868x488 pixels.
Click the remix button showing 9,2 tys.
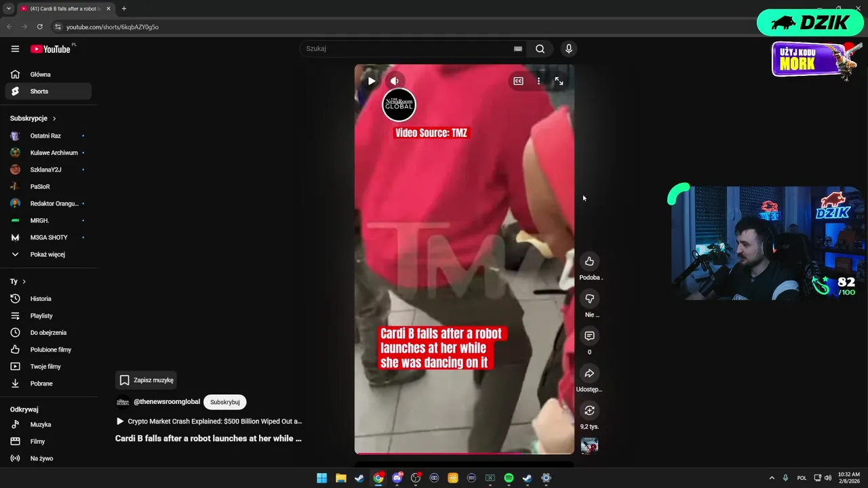tap(589, 411)
